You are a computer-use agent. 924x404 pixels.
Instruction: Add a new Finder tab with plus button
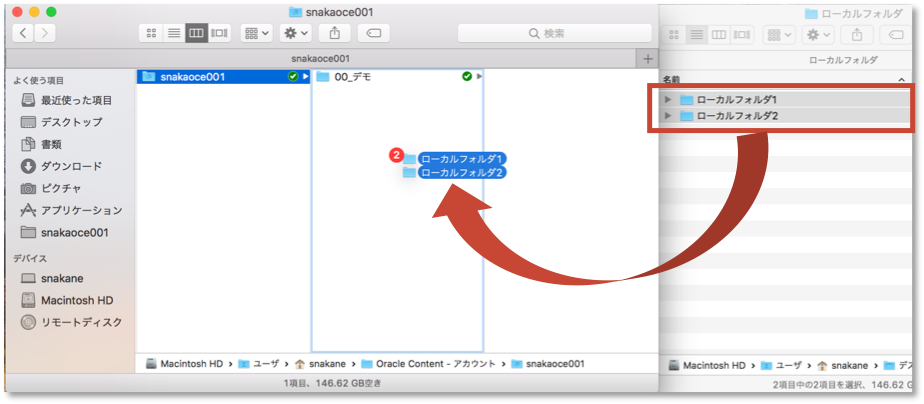coord(648,59)
